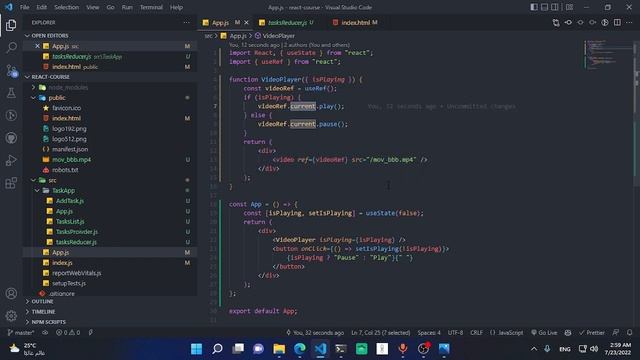Open favicon.ico in explorer
This screenshot has width=640, height=360.
(66, 108)
